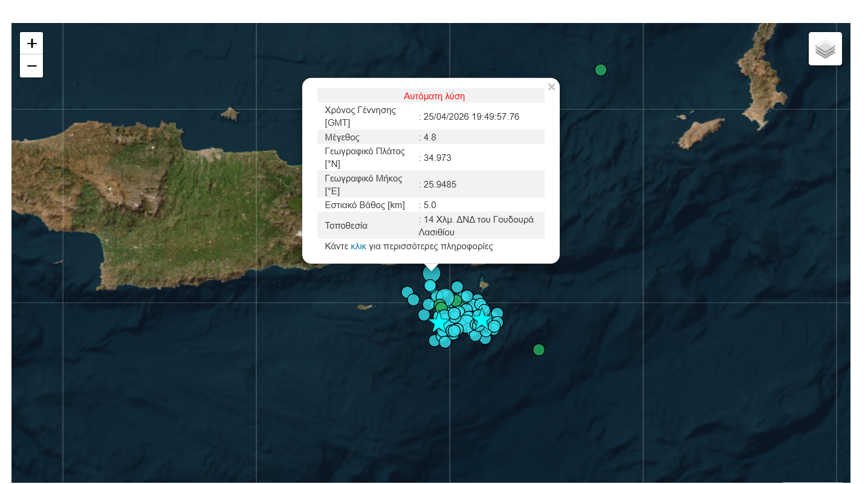The width and height of the screenshot is (868, 484).
Task: Click the latitude value 34.973
Action: pyautogui.click(x=438, y=157)
